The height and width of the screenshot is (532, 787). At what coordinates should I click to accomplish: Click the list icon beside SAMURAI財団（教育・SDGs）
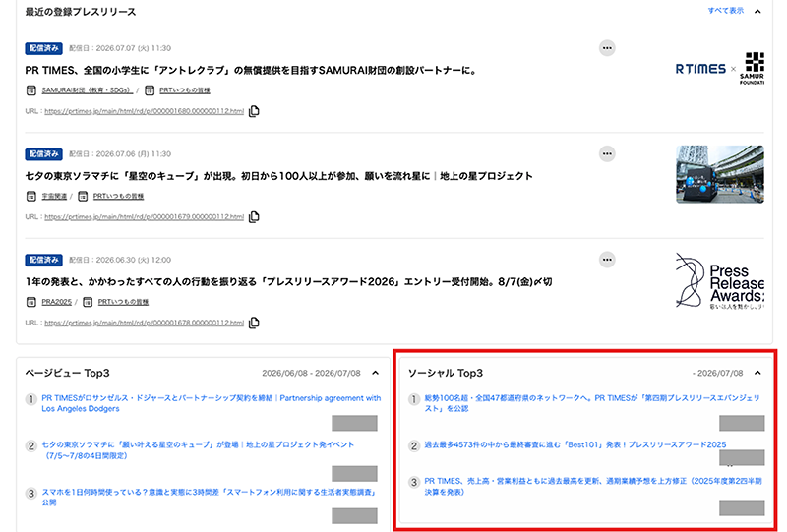(31, 90)
